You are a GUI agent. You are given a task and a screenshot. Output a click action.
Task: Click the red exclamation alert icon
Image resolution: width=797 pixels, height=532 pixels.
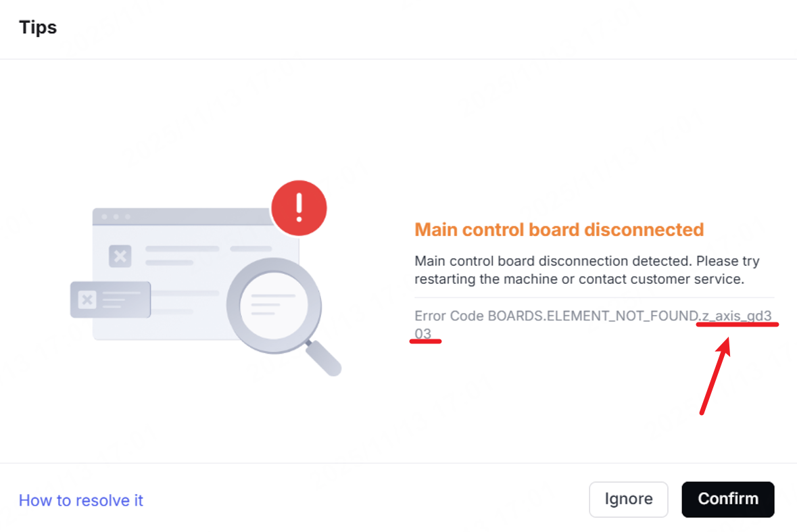coord(299,208)
